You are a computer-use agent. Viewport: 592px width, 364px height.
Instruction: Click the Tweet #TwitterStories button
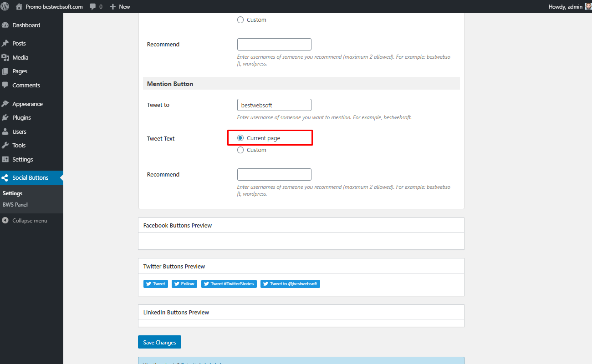[229, 283]
